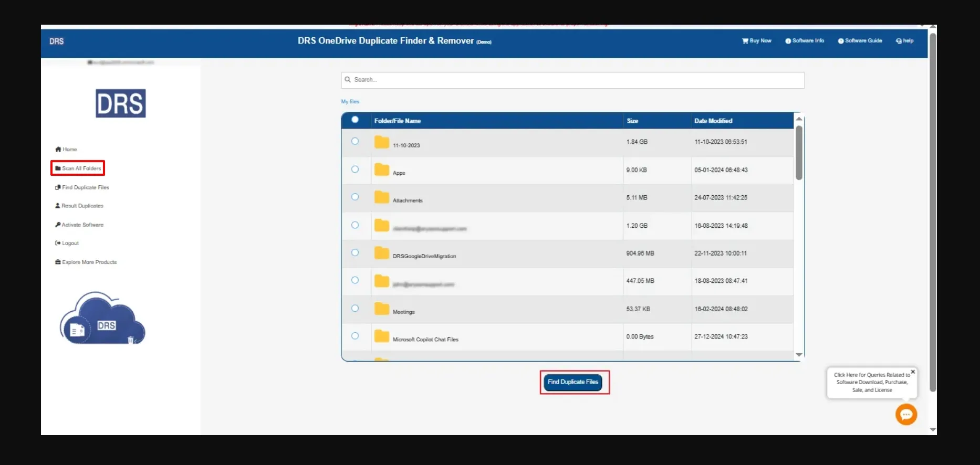Open Software Info in header
This screenshot has width=980, height=465.
point(805,41)
